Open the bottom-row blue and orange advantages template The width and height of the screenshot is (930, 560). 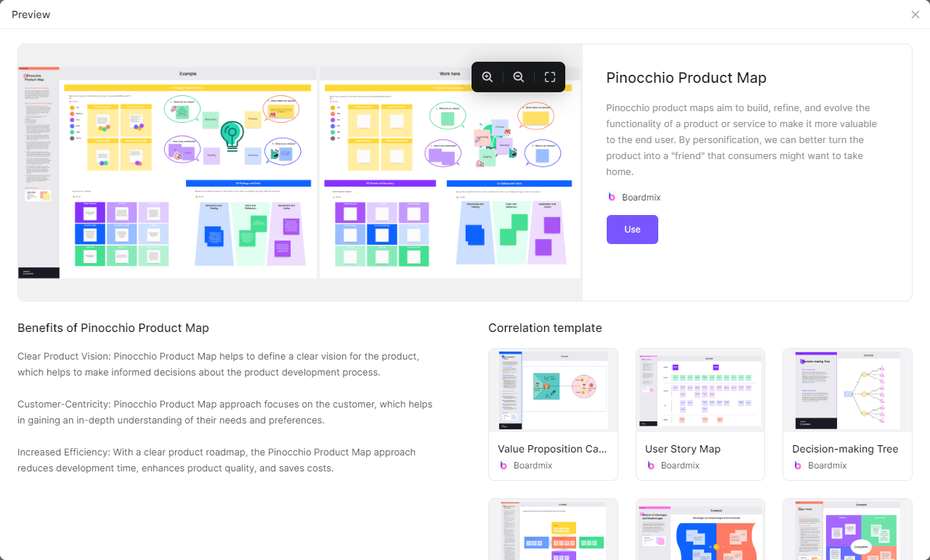(x=700, y=529)
